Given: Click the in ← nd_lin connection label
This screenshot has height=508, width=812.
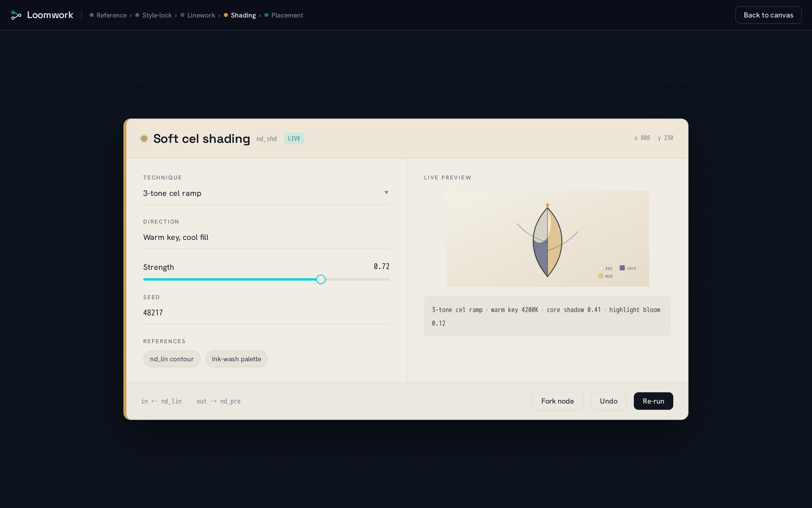Looking at the screenshot, I should coord(161,401).
